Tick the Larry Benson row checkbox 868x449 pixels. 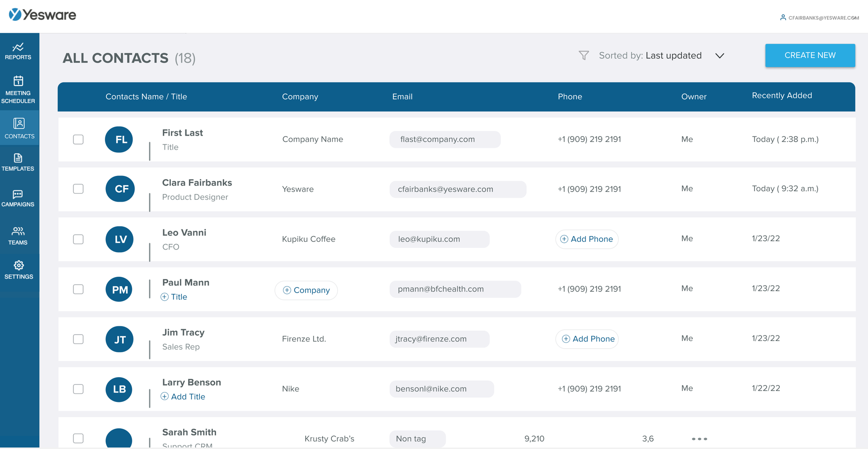point(78,389)
